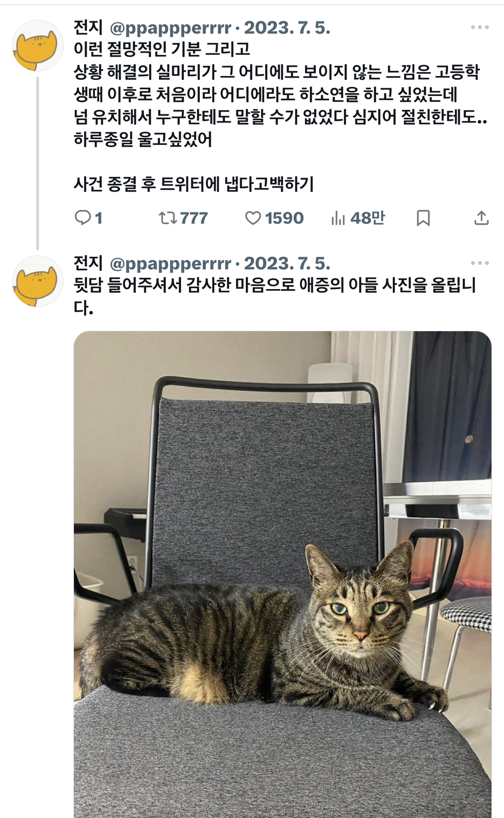504x818 pixels.
Task: Open the second tweet's cat avatar profile
Action: pos(37,281)
